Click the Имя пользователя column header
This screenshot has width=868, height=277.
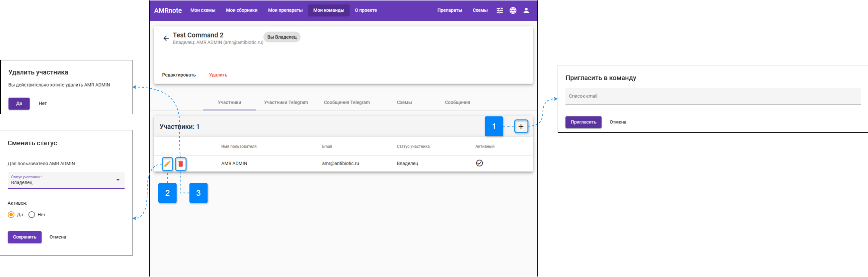coord(239,146)
